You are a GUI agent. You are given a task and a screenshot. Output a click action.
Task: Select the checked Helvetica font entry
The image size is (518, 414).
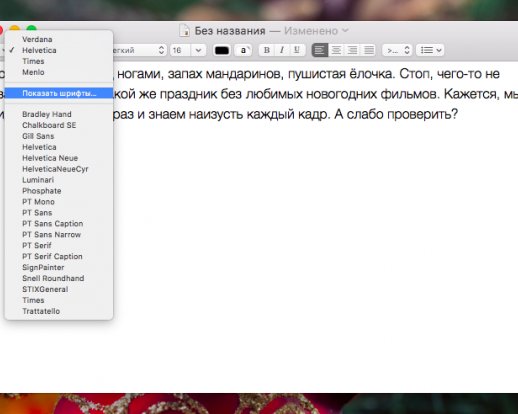(x=59, y=50)
